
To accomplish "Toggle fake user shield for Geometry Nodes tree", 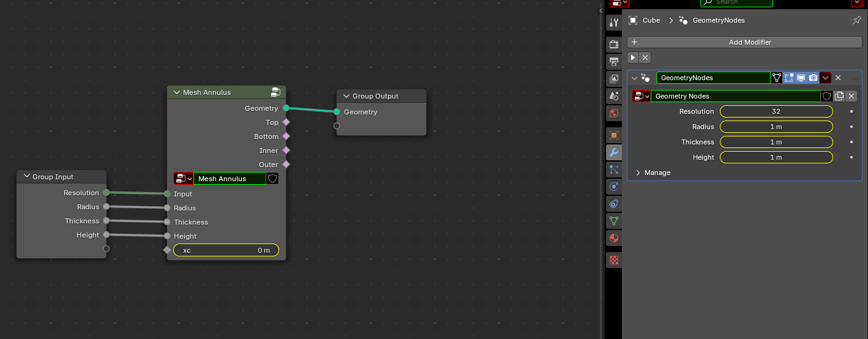I will coord(826,96).
